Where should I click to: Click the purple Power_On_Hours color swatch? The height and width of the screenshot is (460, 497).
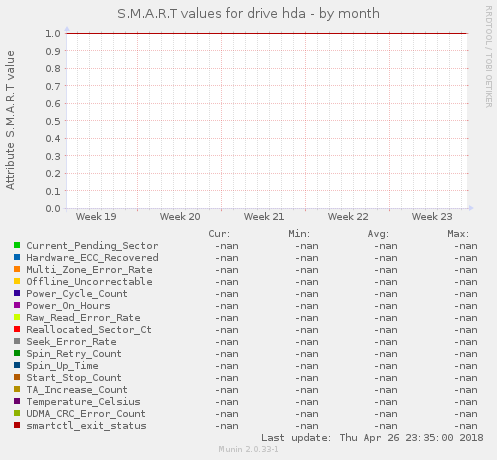coord(17,305)
